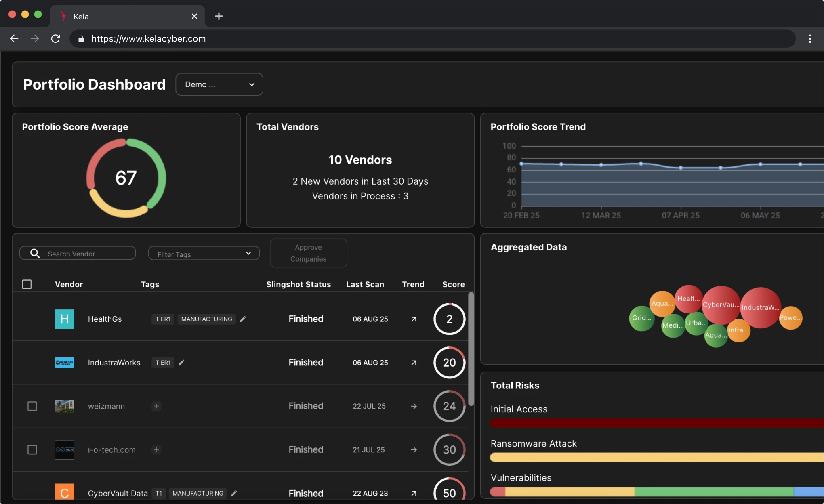The image size is (824, 504).
Task: Click the portfolio score gauge 67
Action: click(126, 178)
